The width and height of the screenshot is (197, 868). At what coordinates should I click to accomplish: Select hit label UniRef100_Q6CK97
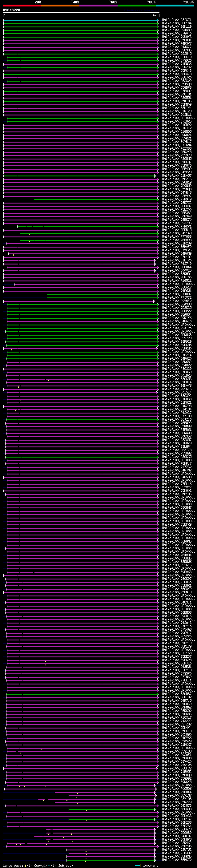pyautogui.click(x=176, y=579)
